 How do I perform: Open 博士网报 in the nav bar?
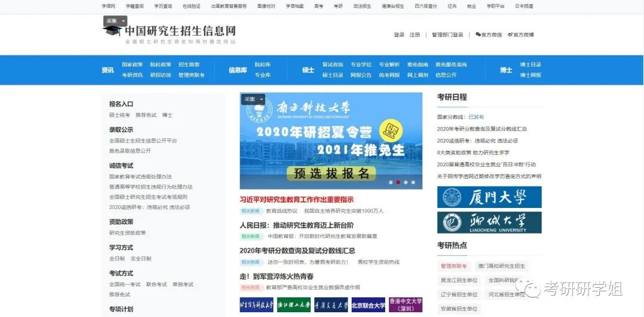pyautogui.click(x=531, y=75)
